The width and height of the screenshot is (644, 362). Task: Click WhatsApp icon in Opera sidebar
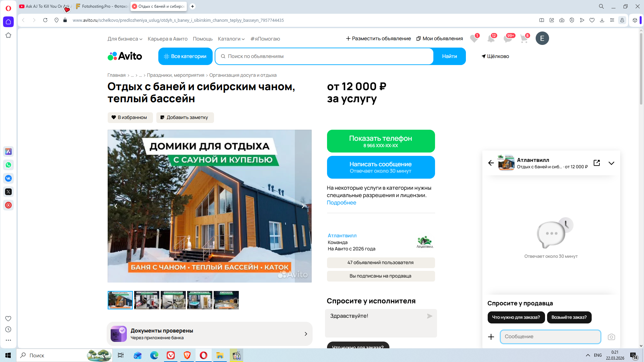[8, 165]
